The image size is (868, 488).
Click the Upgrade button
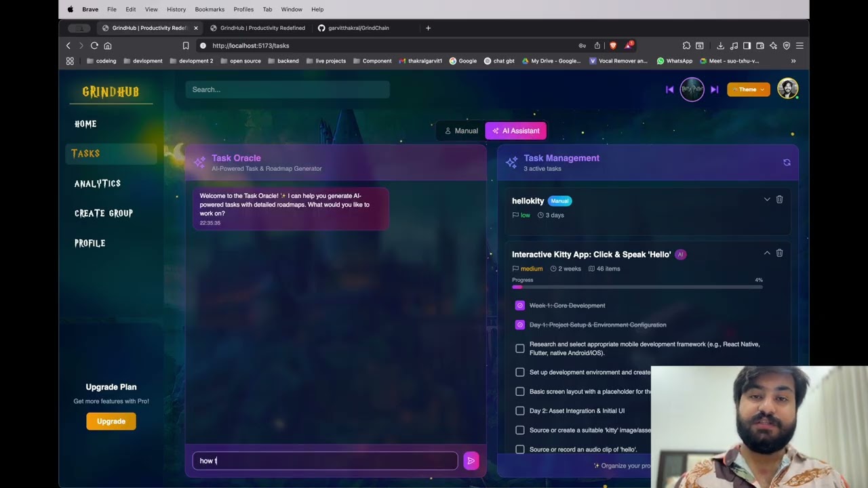(111, 422)
